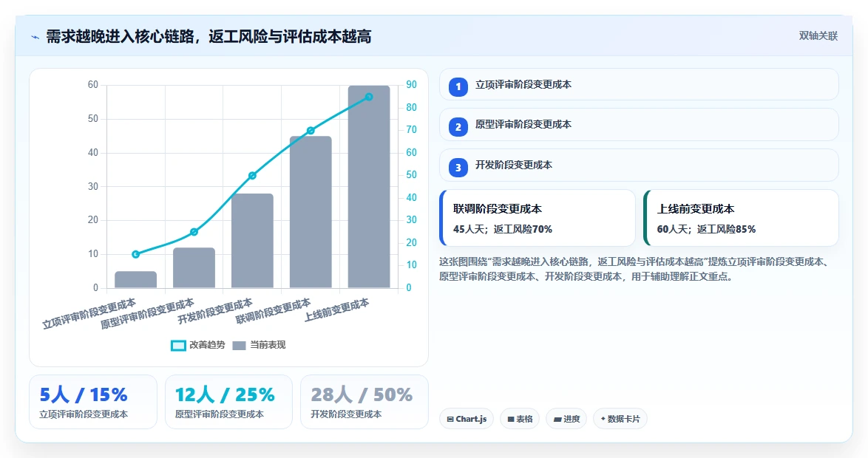The image size is (868, 458).
Task: Open the 上线前变更成本 card
Action: pyautogui.click(x=742, y=218)
